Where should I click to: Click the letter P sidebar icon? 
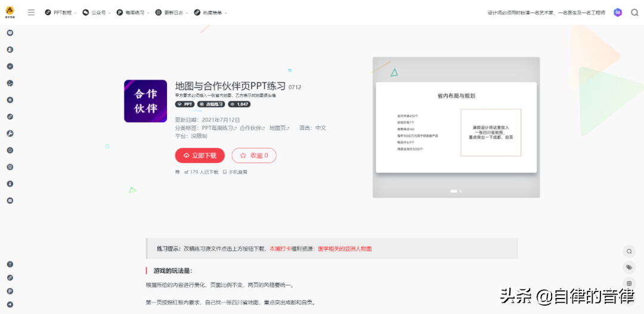click(10, 291)
